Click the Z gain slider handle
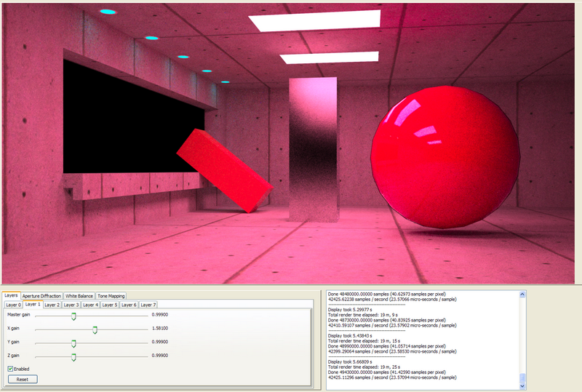The height and width of the screenshot is (392, 582). 73,356
